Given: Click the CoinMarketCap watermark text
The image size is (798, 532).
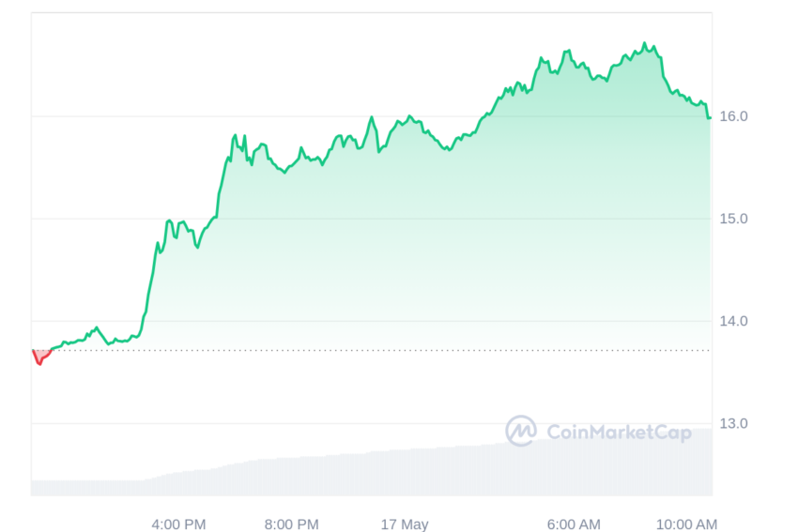Looking at the screenshot, I should pos(619,433).
